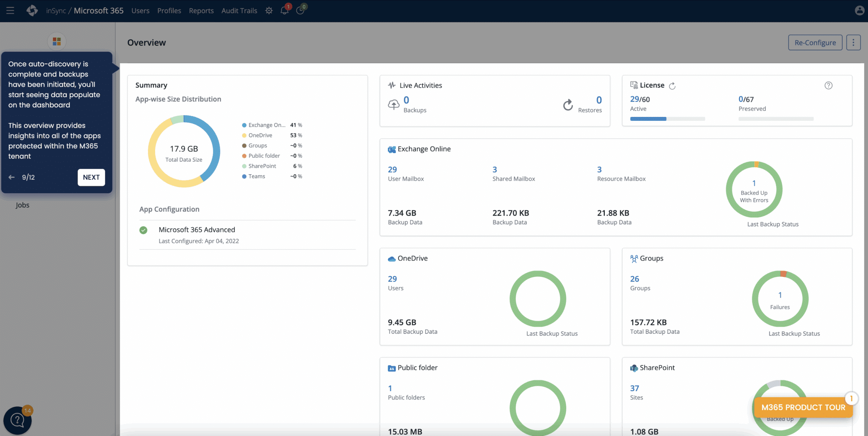
Task: Open the hamburger navigation menu
Action: [10, 11]
